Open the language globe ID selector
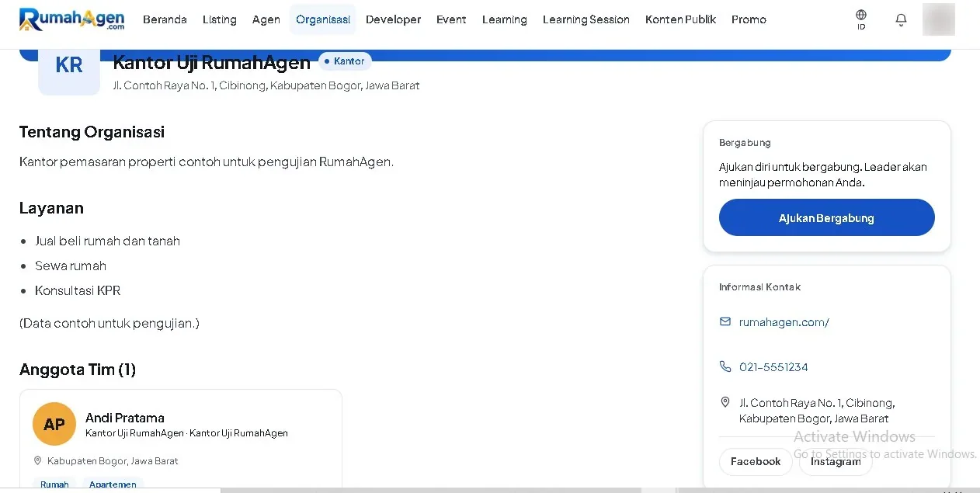Viewport: 980px width, 493px height. pos(861,19)
